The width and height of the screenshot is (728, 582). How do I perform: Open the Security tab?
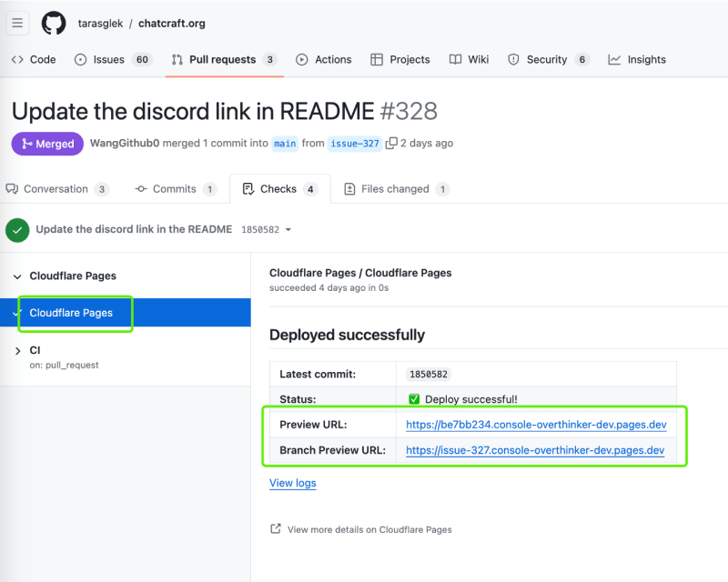(549, 59)
